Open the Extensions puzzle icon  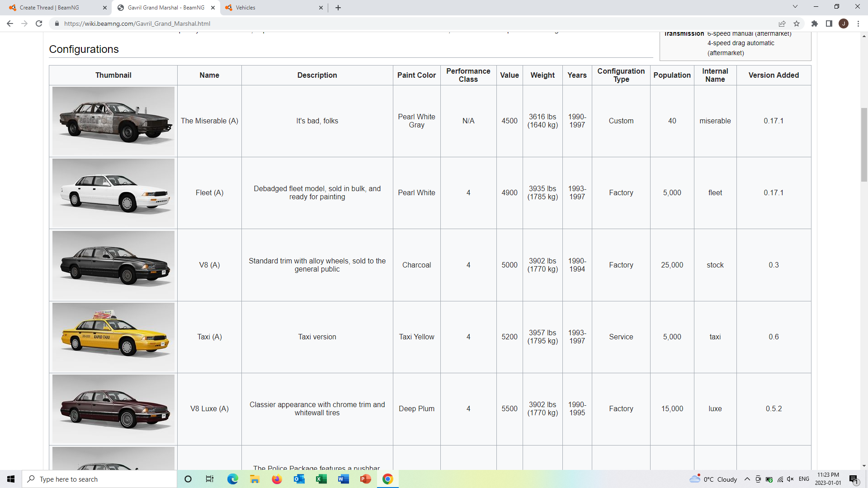[x=815, y=23]
